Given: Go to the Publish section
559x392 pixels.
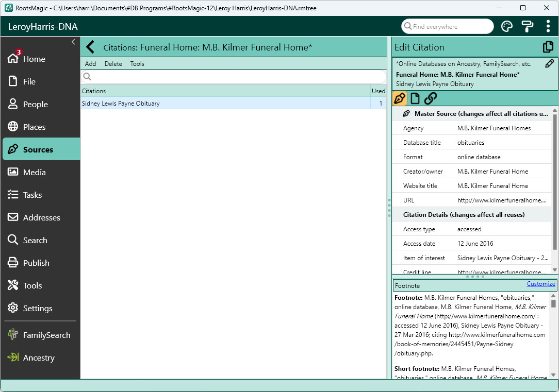Looking at the screenshot, I should pos(41,263).
